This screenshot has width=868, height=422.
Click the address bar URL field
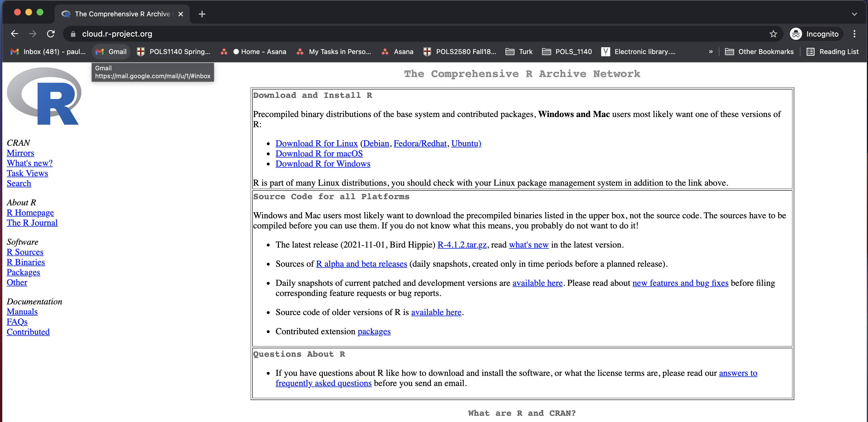coord(404,34)
